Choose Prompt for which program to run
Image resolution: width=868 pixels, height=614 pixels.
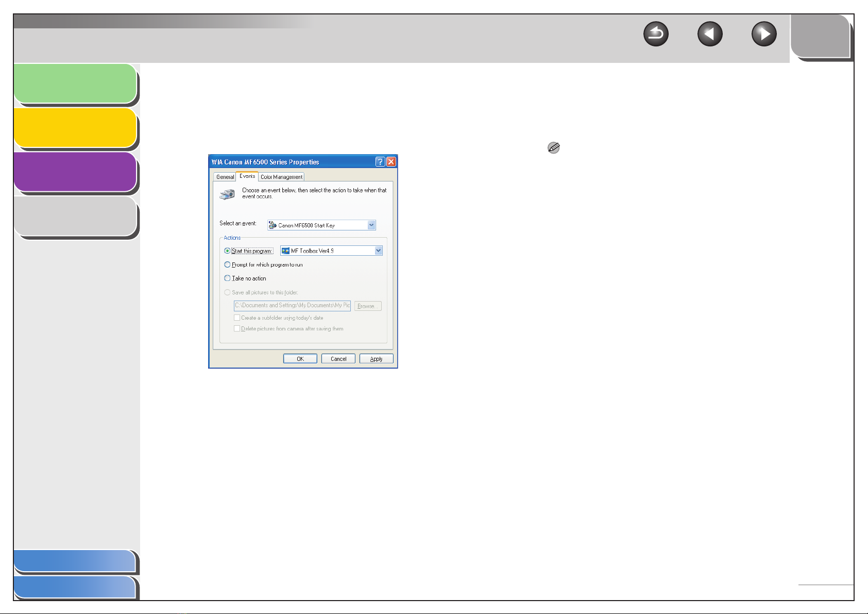click(227, 264)
